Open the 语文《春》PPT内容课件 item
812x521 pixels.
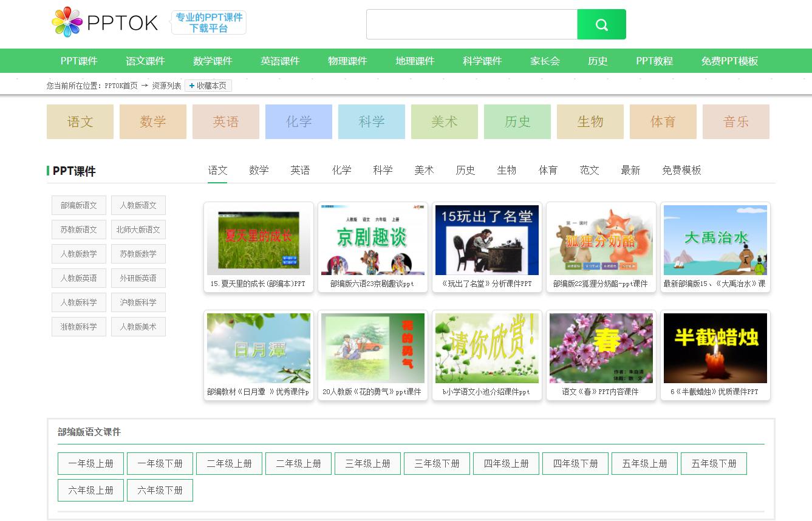(x=601, y=348)
